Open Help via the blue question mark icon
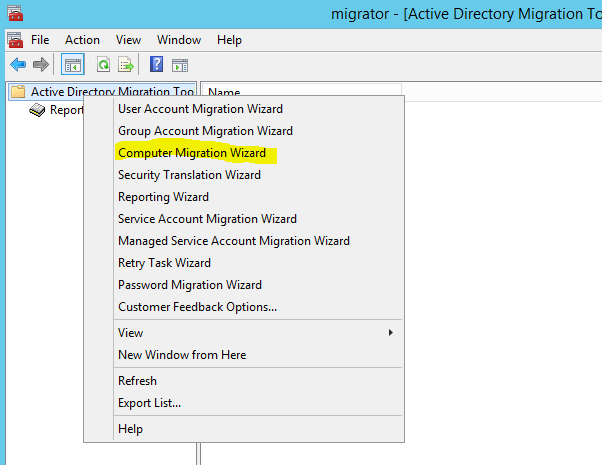The image size is (602, 465). point(157,65)
